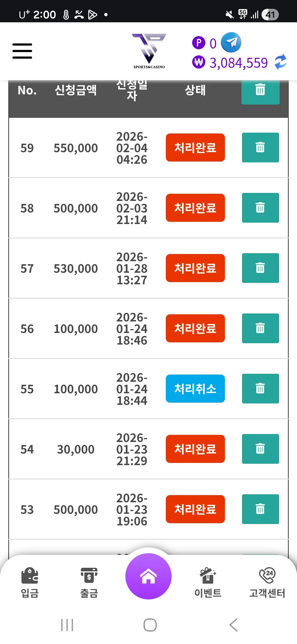Viewport: 297px width, 644px height.
Task: Delete the 30,000 request row
Action: click(x=260, y=449)
